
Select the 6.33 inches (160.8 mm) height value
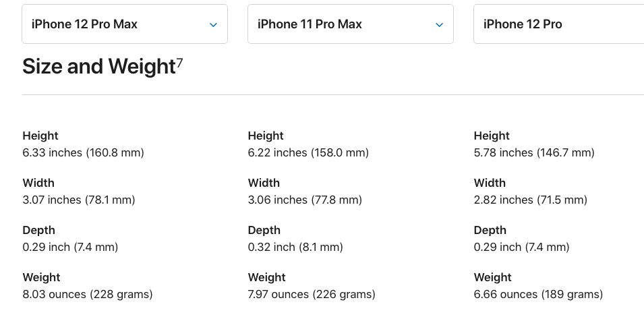pyautogui.click(x=84, y=152)
